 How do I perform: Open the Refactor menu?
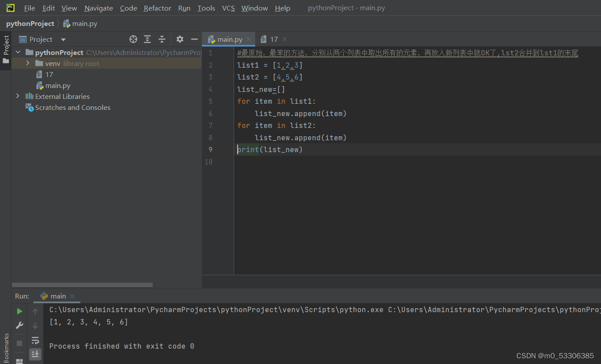pos(158,8)
